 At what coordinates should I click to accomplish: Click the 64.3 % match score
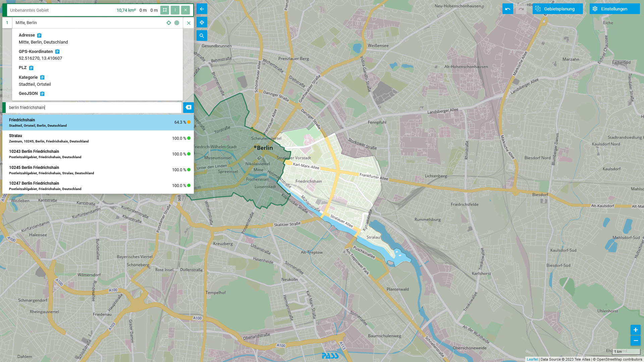click(x=180, y=122)
